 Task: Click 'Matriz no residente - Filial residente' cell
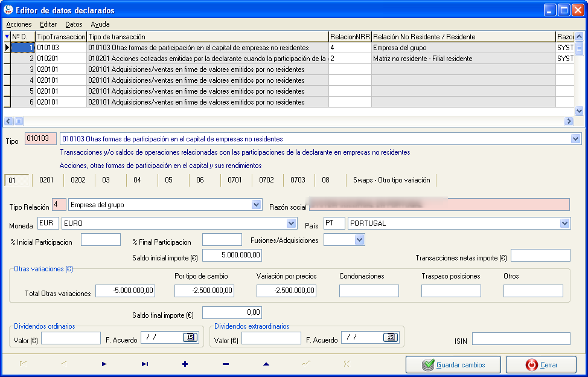[464, 59]
